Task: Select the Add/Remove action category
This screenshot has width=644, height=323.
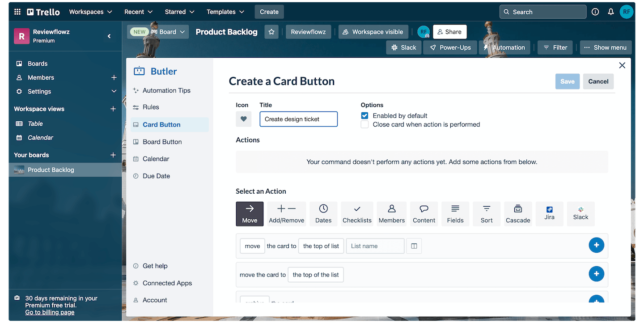Action: point(287,214)
